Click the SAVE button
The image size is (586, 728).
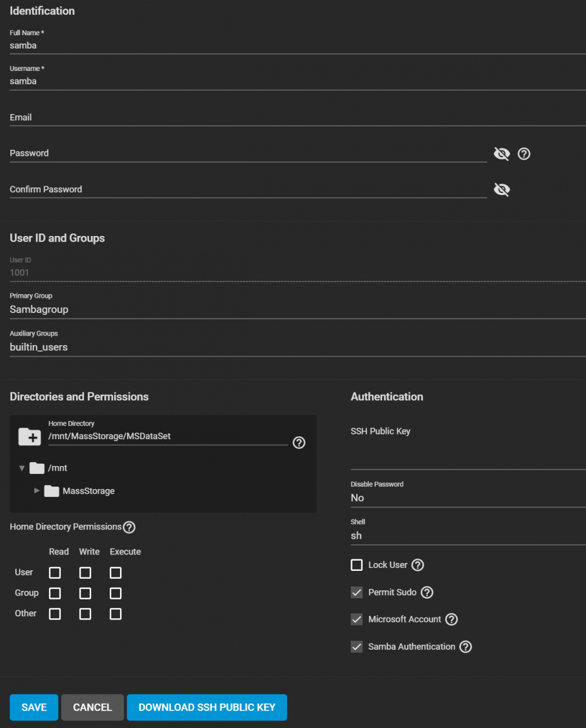(34, 707)
